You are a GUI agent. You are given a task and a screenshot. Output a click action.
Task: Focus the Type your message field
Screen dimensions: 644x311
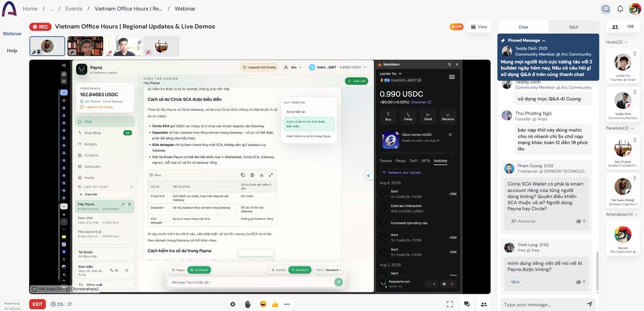coord(543,305)
